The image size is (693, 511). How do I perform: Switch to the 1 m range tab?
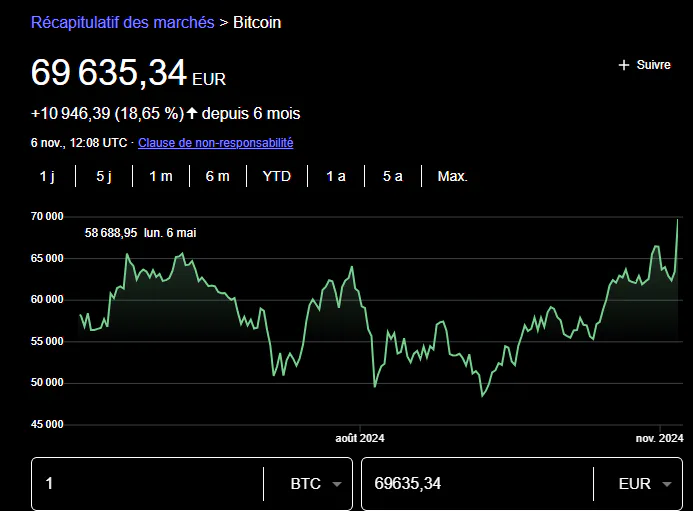[x=161, y=176]
